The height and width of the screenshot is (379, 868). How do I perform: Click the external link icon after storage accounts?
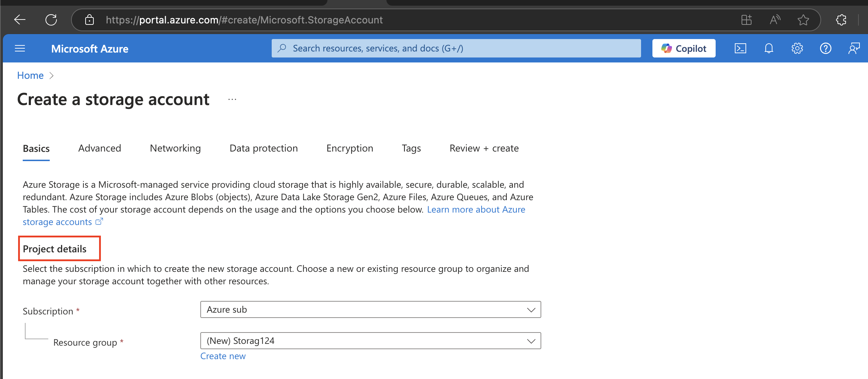tap(99, 221)
